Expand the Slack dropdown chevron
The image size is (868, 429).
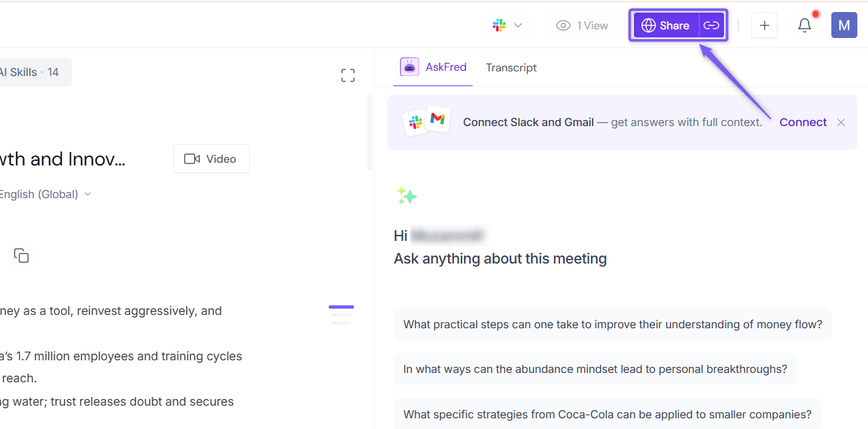(518, 25)
